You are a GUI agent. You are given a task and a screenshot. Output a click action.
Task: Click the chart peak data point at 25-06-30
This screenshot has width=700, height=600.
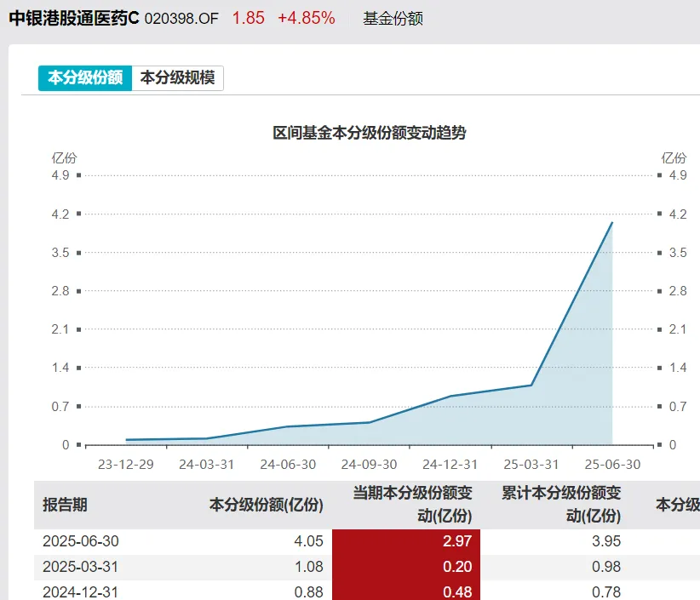(x=612, y=222)
